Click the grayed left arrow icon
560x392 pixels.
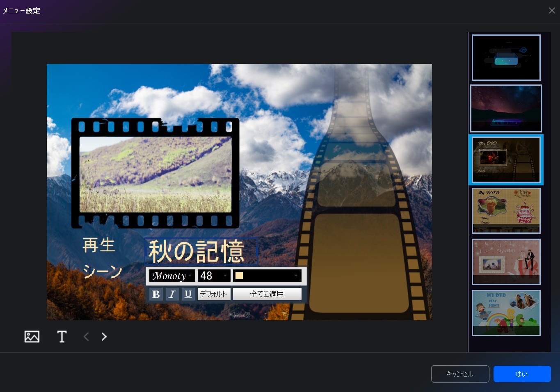coord(86,337)
